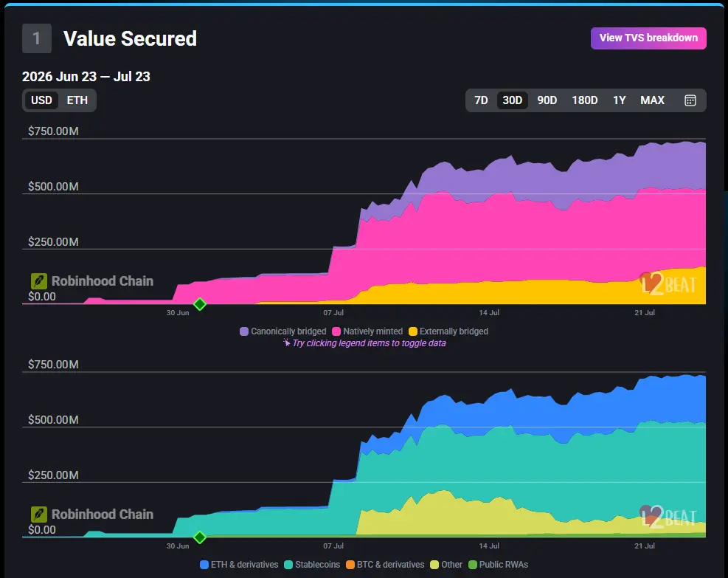The height and width of the screenshot is (578, 728).
Task: Click the Robinhood Chain feather logo in upper chart
Action: click(39, 281)
